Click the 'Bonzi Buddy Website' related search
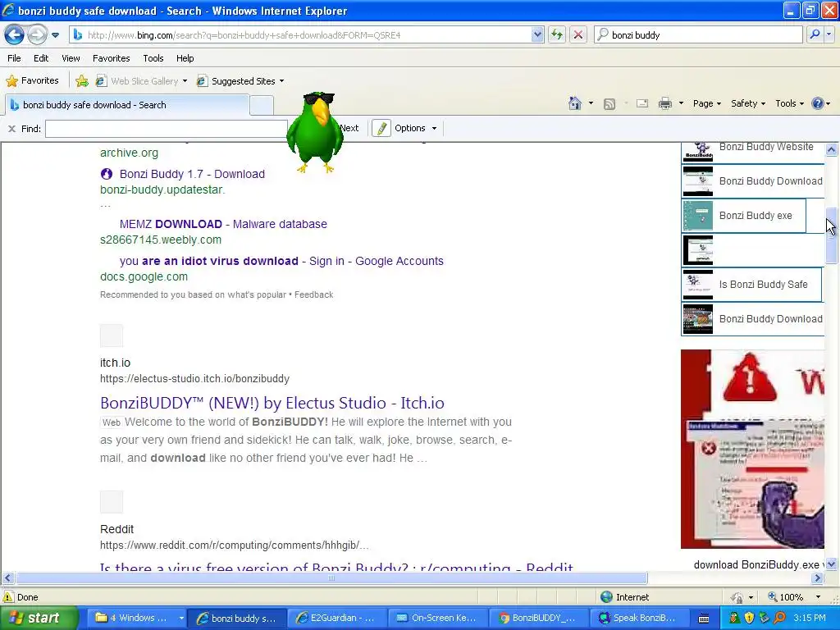840x630 pixels. click(753, 151)
